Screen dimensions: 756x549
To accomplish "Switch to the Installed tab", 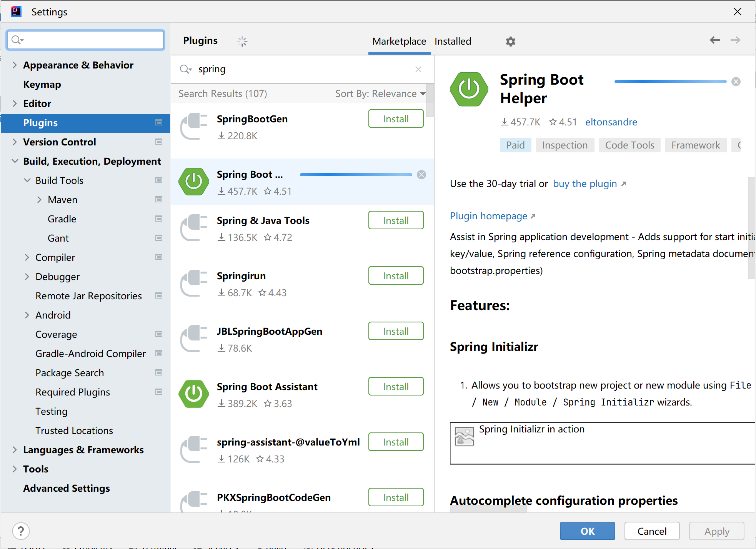I will [x=453, y=42].
